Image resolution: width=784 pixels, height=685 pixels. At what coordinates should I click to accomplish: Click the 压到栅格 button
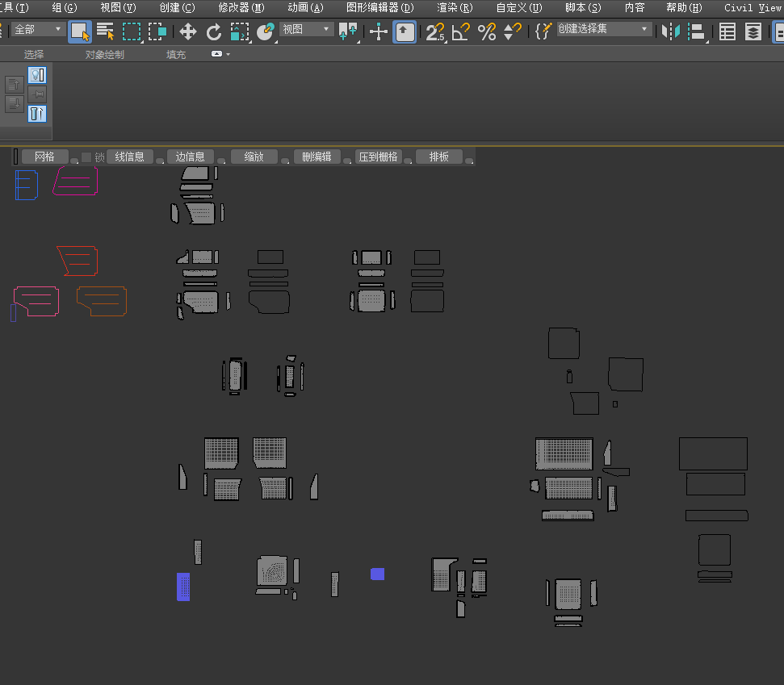pyautogui.click(x=378, y=157)
